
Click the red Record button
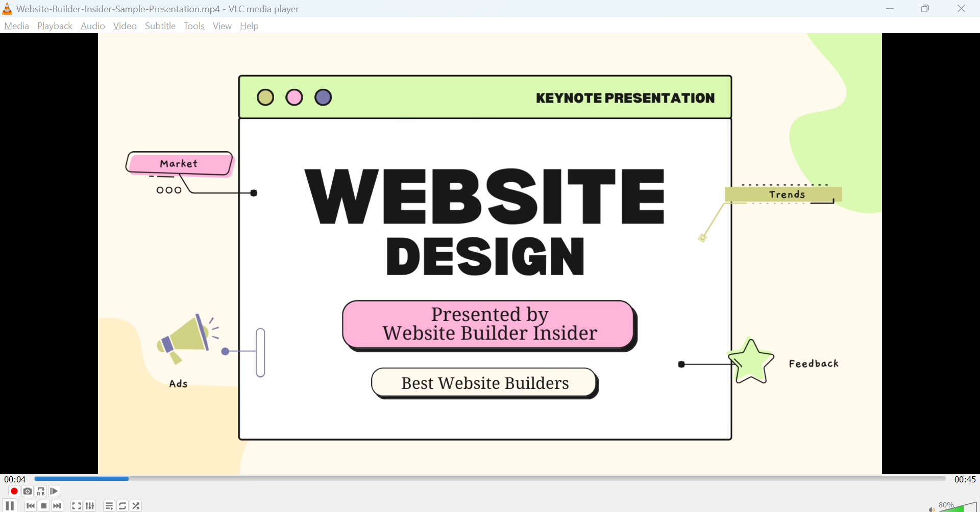pos(14,491)
